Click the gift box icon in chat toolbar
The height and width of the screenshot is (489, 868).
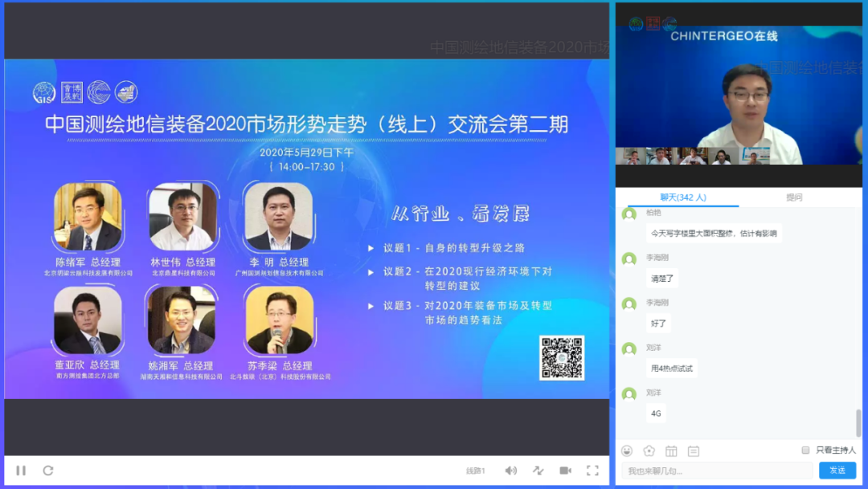(x=671, y=450)
